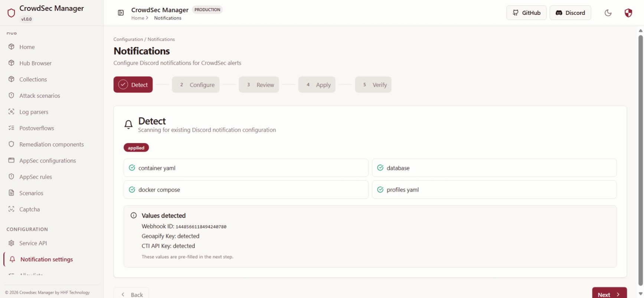Click the container yaml check icon
The height and width of the screenshot is (298, 644).
click(132, 168)
